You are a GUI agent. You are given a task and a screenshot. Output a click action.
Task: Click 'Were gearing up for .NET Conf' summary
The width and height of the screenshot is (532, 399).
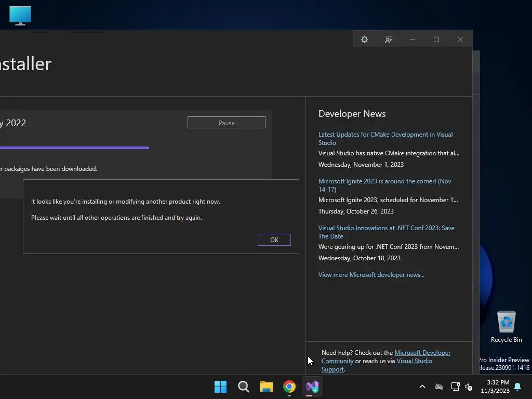(389, 247)
